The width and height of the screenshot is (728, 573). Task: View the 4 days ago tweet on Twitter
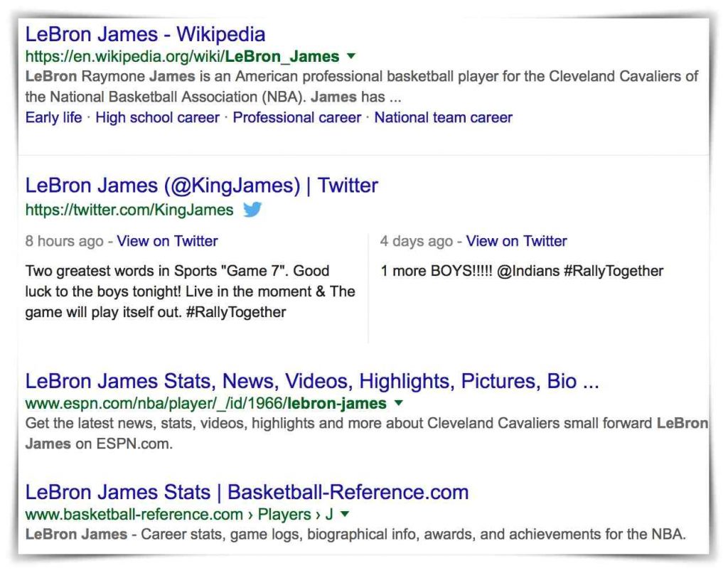click(516, 241)
